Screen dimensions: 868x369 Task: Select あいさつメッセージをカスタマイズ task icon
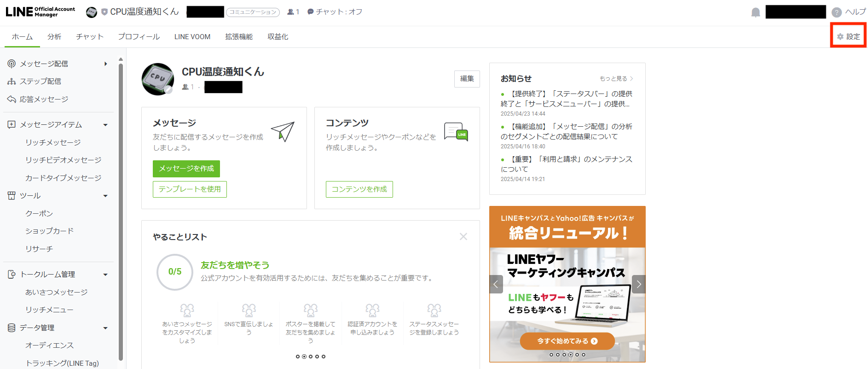[187, 310]
